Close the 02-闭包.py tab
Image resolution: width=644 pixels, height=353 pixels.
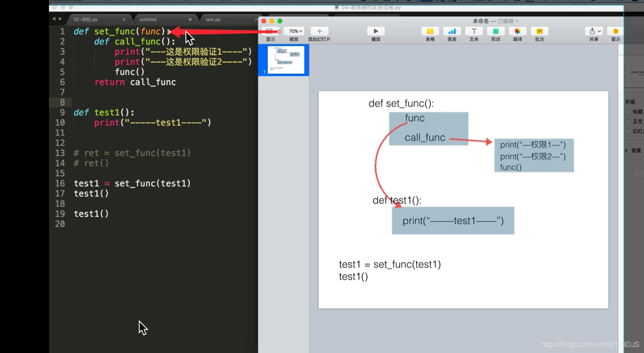click(x=124, y=20)
